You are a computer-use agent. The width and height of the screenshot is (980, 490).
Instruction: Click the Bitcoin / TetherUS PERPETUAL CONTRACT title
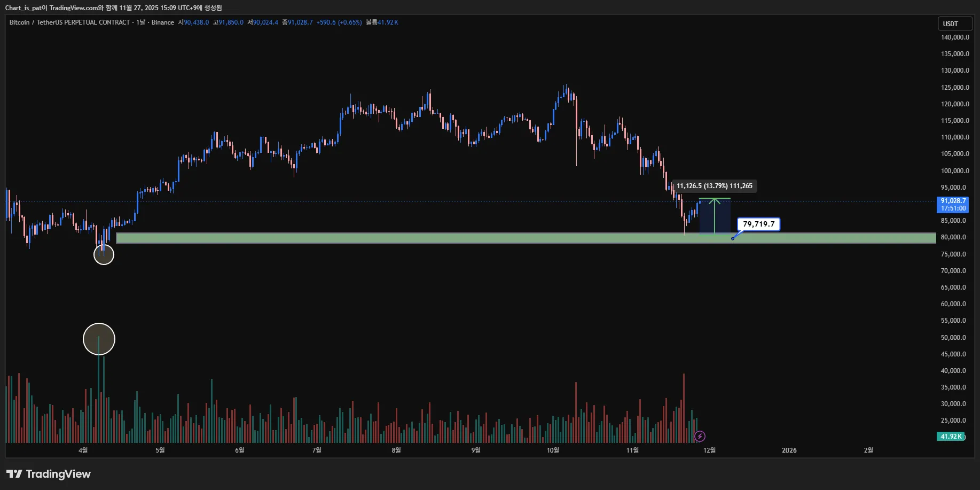pyautogui.click(x=69, y=22)
